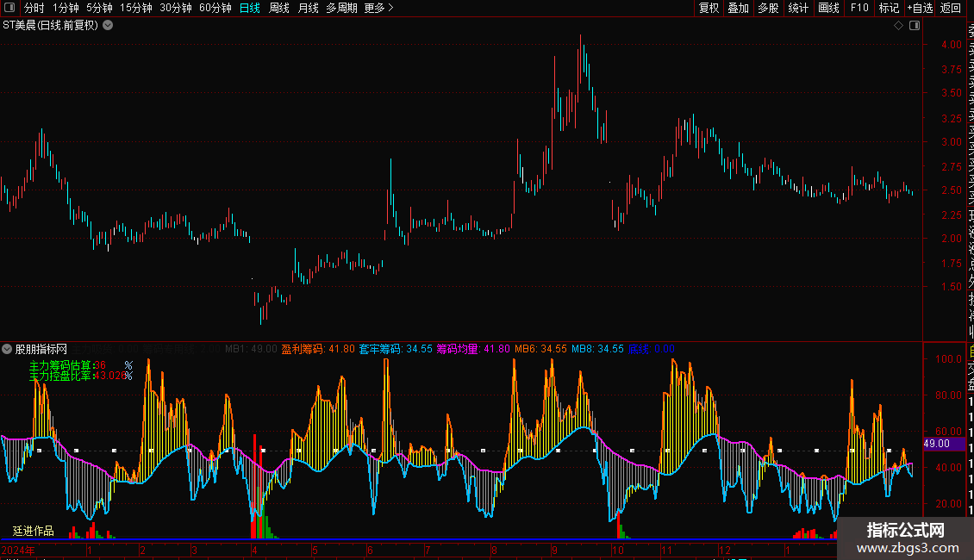Add stock with +自选 button
The height and width of the screenshot is (560, 974).
(920, 8)
